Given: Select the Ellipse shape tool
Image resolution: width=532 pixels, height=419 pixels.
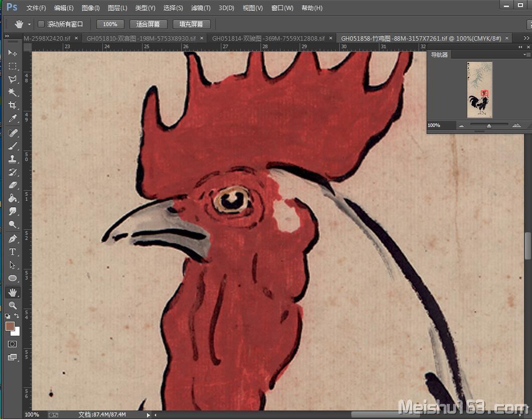Looking at the screenshot, I should tap(13, 278).
